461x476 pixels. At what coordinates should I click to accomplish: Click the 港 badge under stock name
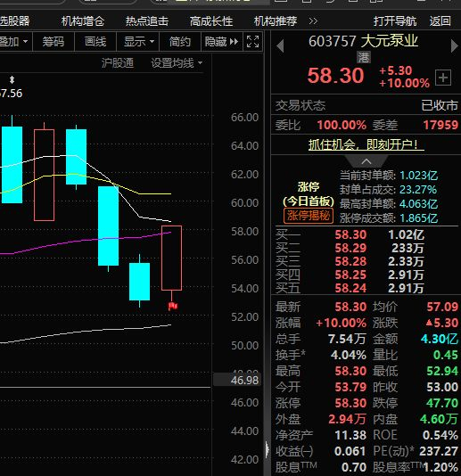(364, 57)
